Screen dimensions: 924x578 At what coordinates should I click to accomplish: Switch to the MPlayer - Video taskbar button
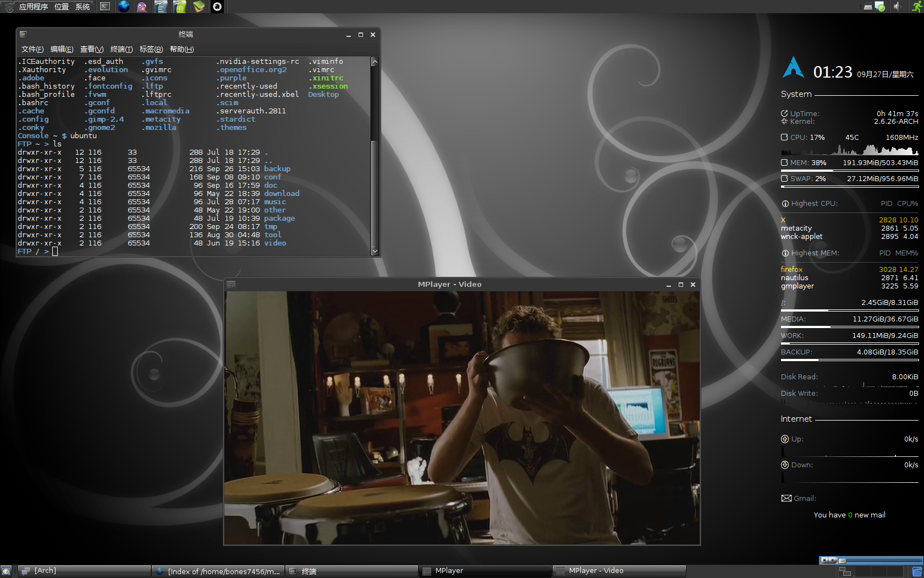click(x=619, y=571)
